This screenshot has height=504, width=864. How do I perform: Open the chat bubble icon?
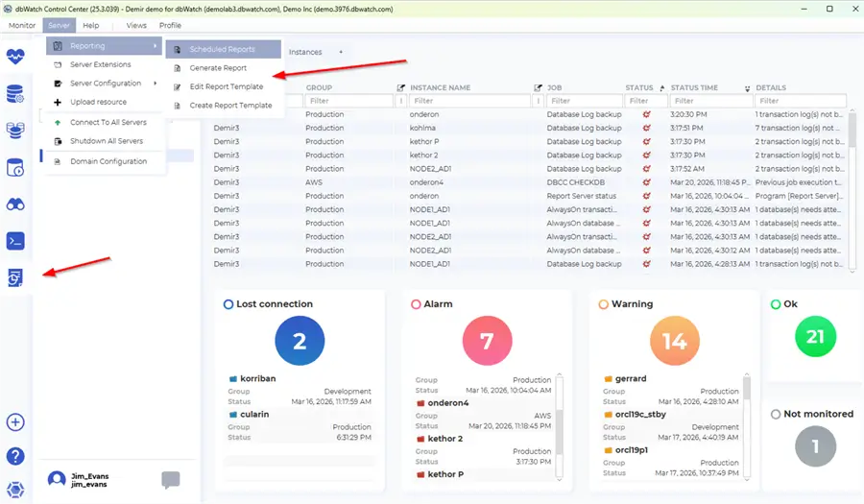click(171, 480)
